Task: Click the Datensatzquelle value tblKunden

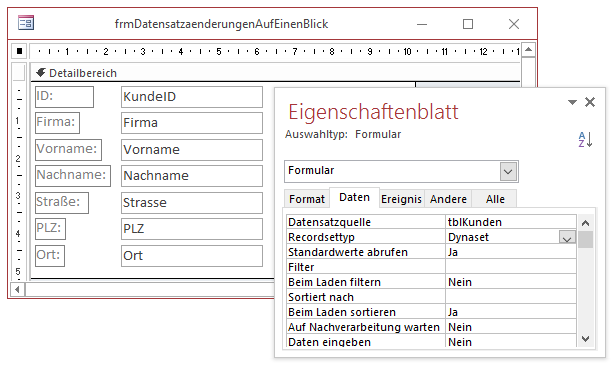Action: pyautogui.click(x=511, y=222)
